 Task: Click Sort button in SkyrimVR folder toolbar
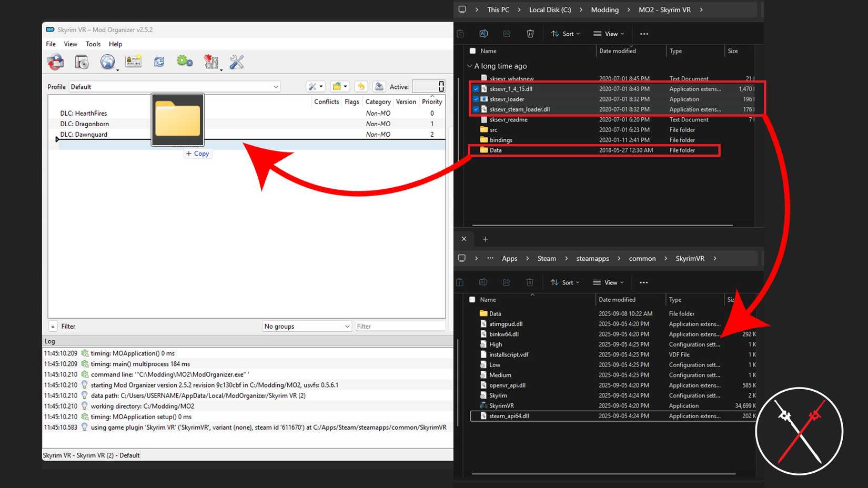565,282
